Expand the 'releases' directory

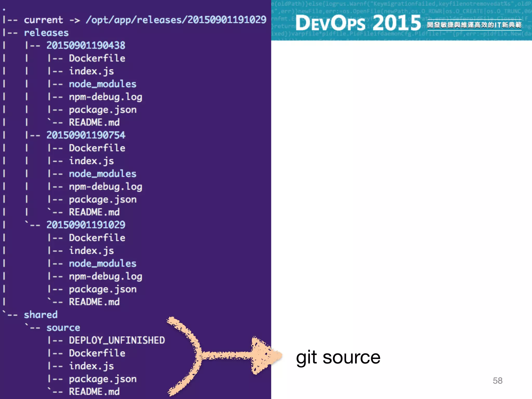pyautogui.click(x=46, y=33)
